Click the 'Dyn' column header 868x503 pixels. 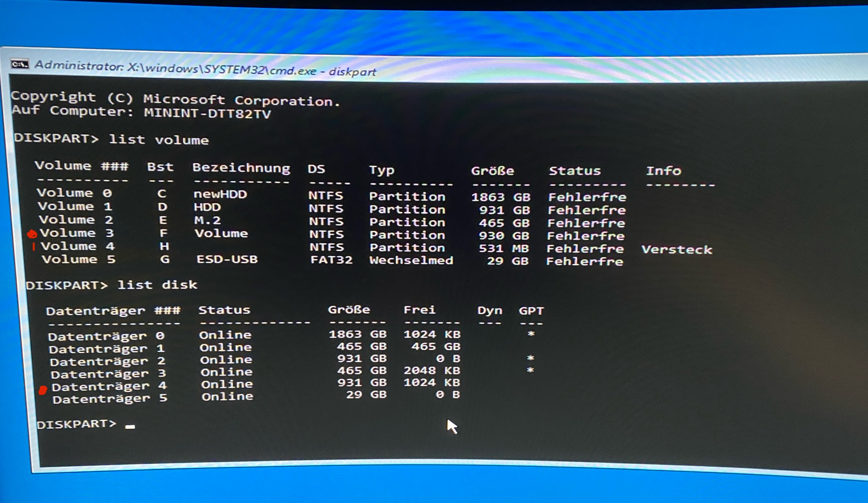click(490, 310)
